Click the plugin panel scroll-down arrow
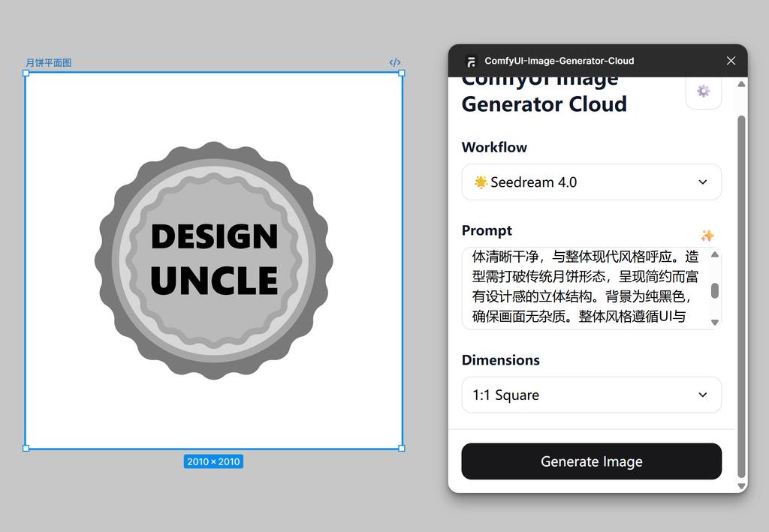 click(741, 486)
